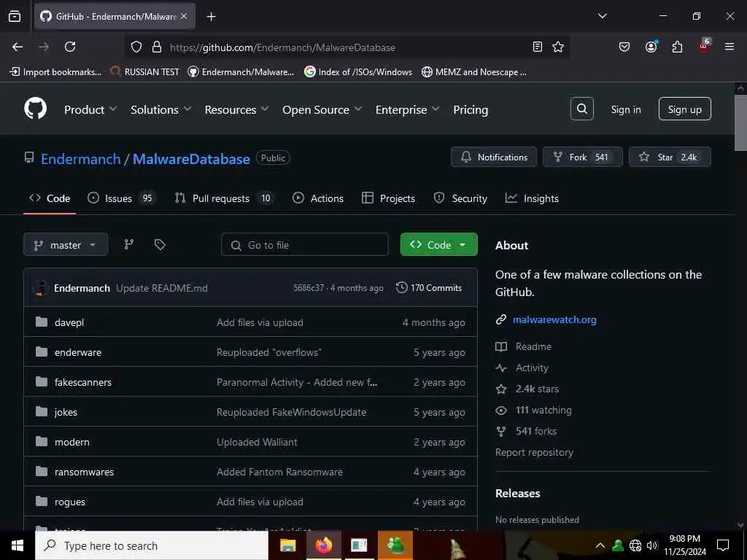The width and height of the screenshot is (747, 560).
Task: View the 170 Commits history
Action: pos(429,287)
